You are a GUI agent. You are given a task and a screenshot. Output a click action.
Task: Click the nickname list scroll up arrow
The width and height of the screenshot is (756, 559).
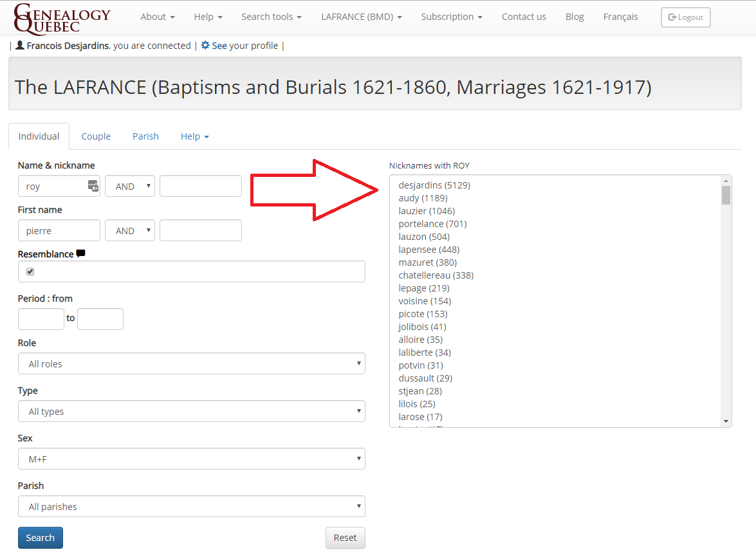pyautogui.click(x=726, y=181)
